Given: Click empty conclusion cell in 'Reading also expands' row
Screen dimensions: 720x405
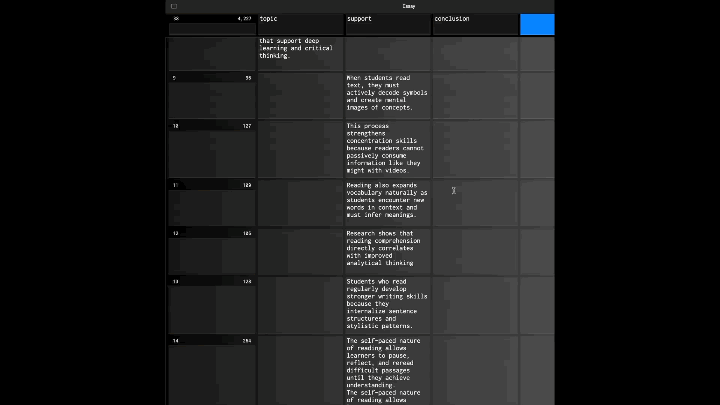Looking at the screenshot, I should point(475,201).
